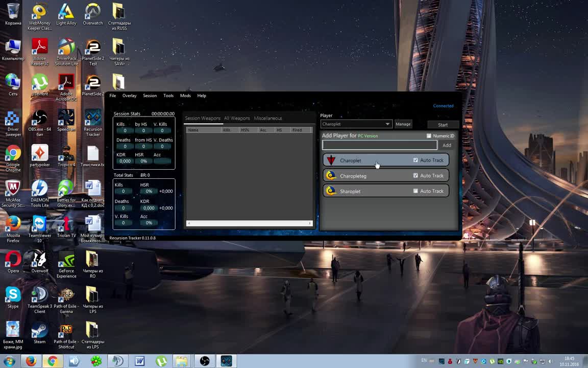Expand the Player selection dropdown
Image resolution: width=588 pixels, height=368 pixels.
pos(387,124)
